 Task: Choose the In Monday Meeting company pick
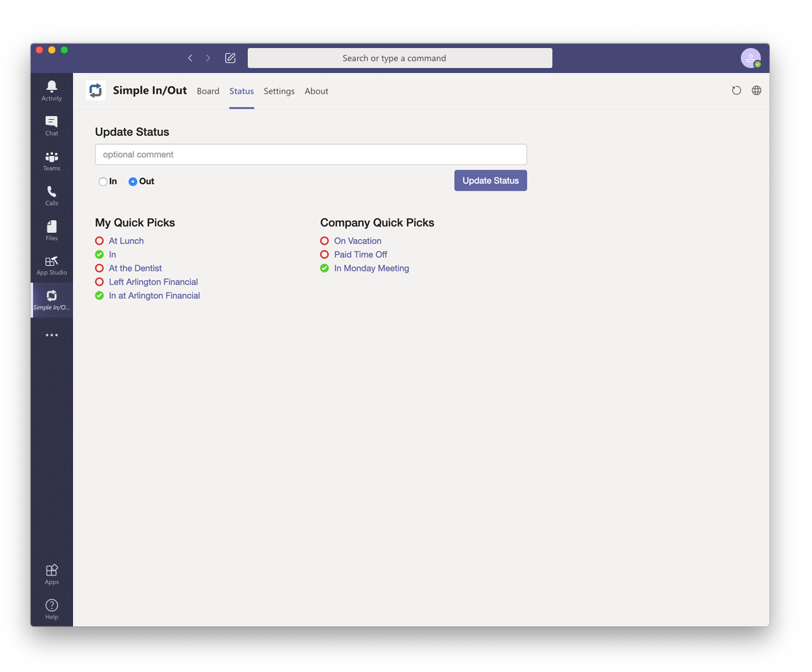[x=371, y=268]
